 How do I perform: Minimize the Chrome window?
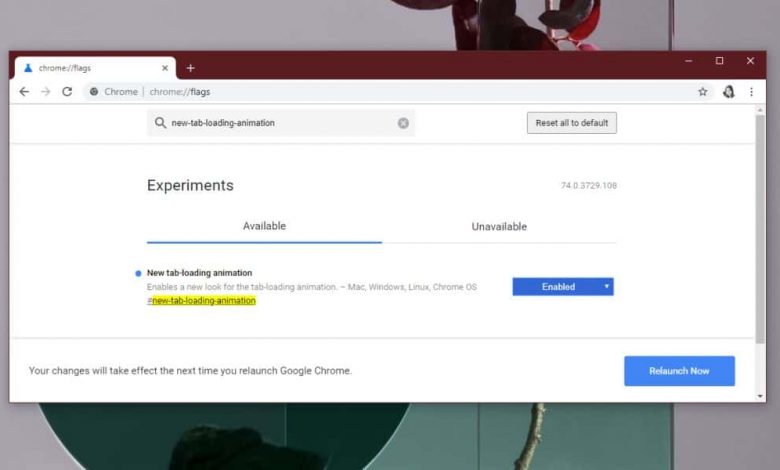click(x=688, y=61)
